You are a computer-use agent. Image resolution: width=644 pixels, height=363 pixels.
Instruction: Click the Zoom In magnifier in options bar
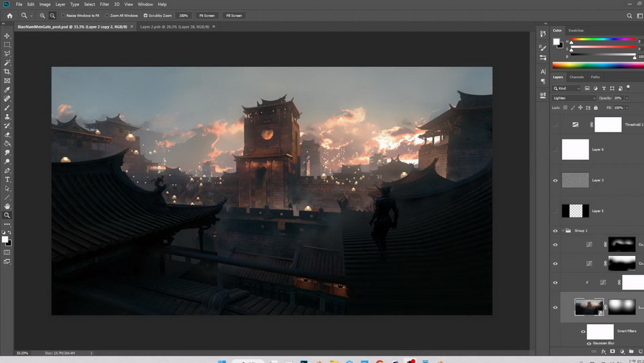pos(43,15)
